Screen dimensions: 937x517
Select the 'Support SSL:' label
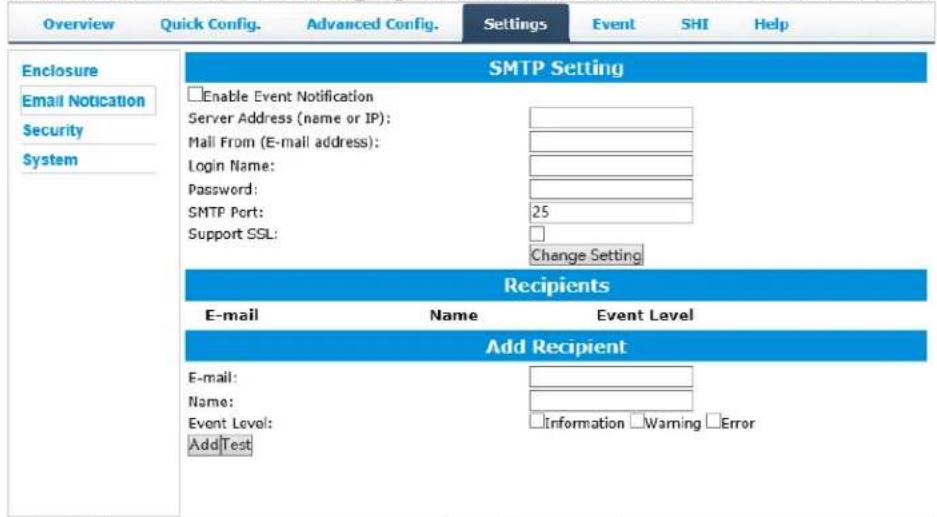click(232, 234)
